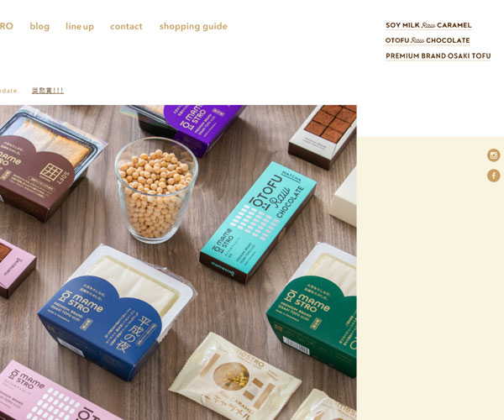The image size is (504, 420).
Task: Click the brown SOFT tofu package
Action: (x=46, y=165)
